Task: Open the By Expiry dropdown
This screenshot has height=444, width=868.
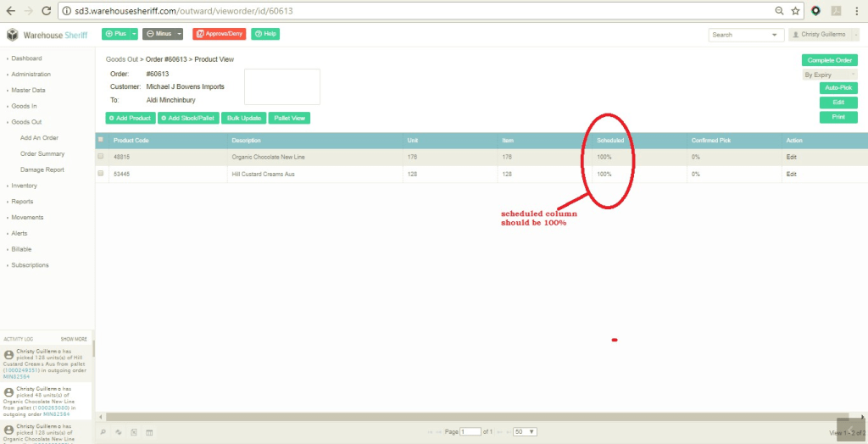Action: pyautogui.click(x=830, y=75)
